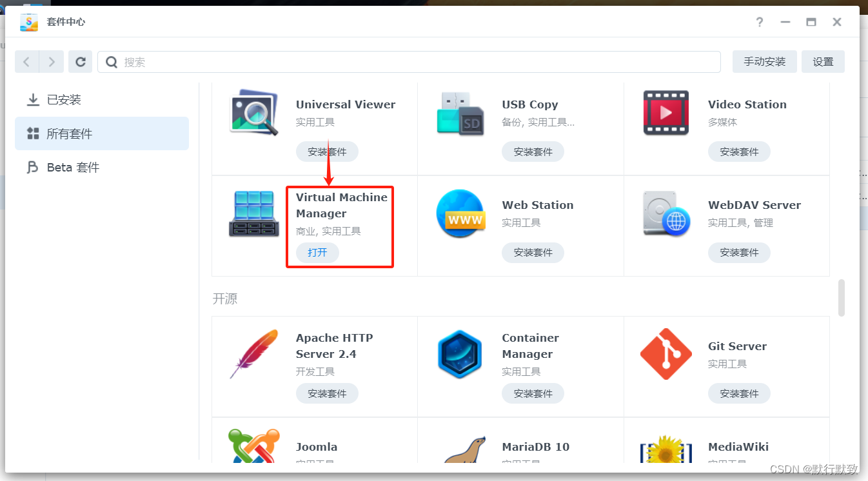
Task: Click the 已安装 download icon
Action: coord(33,100)
